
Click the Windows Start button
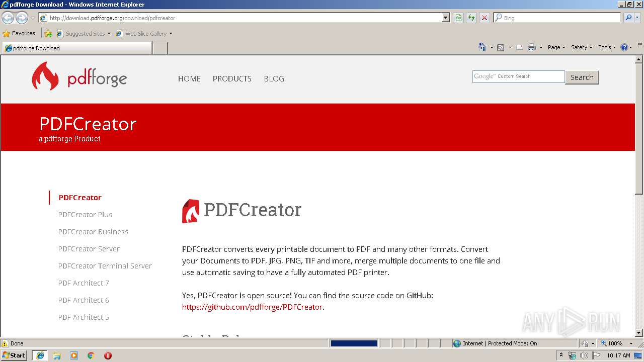(14, 355)
